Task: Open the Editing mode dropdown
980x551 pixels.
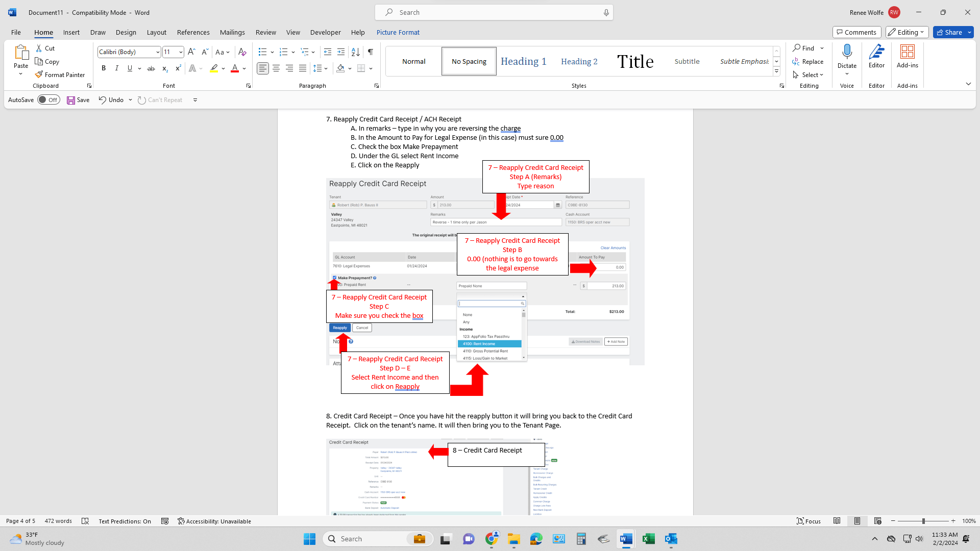Action: (907, 32)
